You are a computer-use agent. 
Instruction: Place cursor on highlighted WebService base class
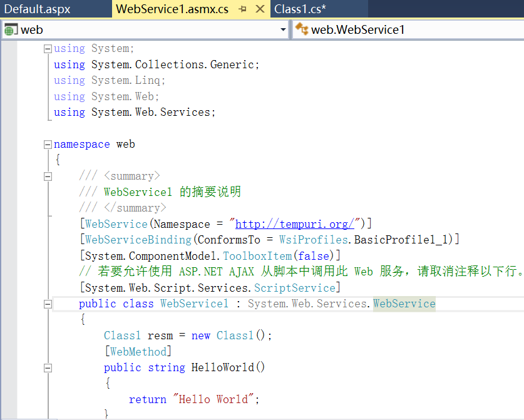(404, 304)
